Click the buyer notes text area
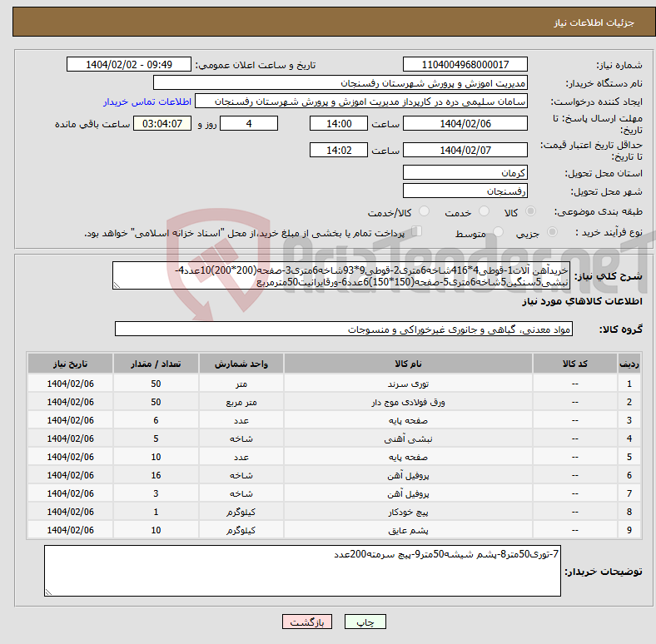Screen dimensions: 656x644 (x=302, y=571)
